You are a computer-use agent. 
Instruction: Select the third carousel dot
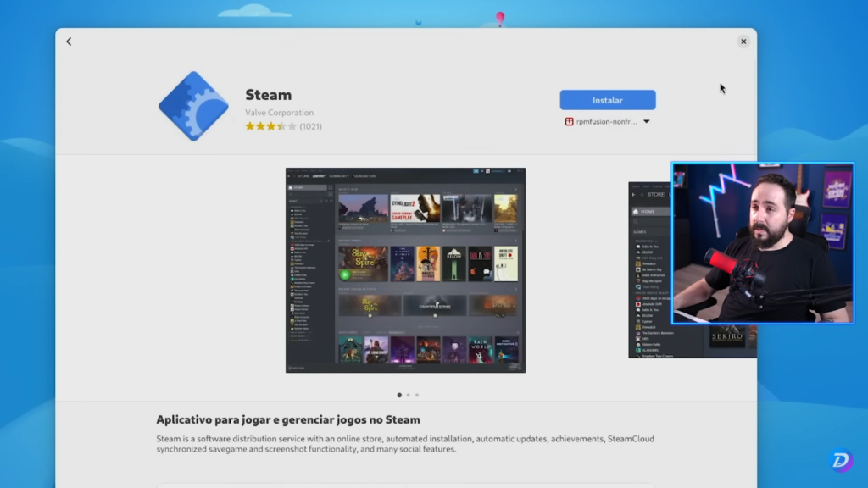tap(417, 395)
